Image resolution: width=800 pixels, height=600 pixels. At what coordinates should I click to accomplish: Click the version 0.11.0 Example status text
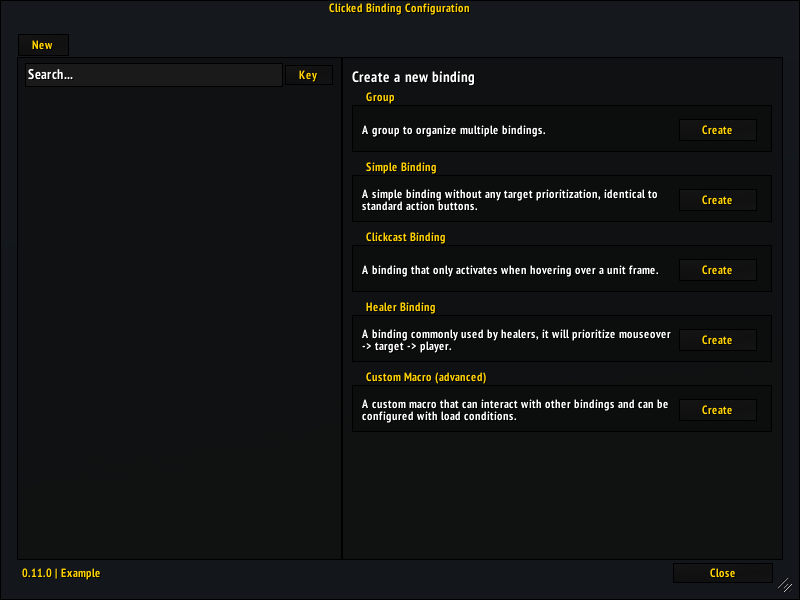click(x=61, y=573)
